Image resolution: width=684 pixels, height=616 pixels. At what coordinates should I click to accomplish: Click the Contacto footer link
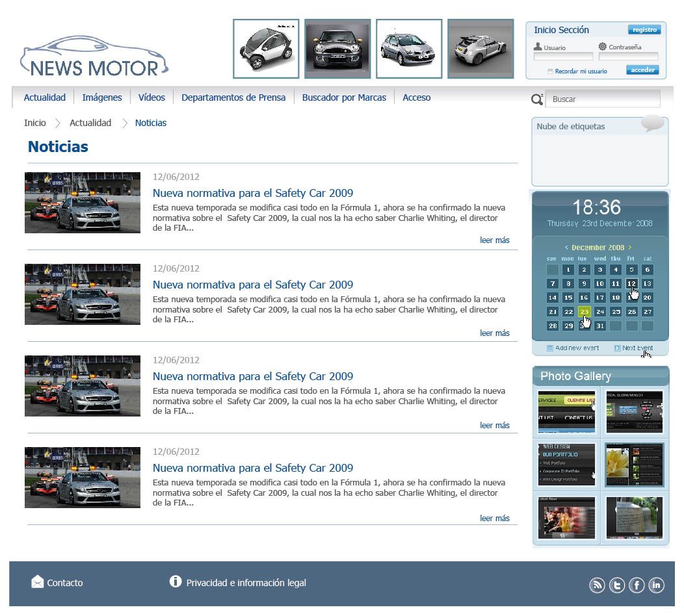(x=65, y=583)
